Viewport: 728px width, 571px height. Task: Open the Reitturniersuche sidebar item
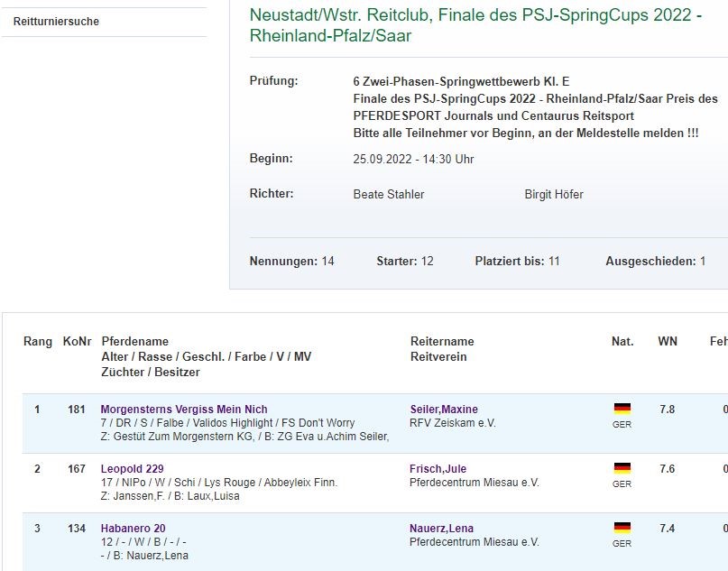click(x=56, y=22)
